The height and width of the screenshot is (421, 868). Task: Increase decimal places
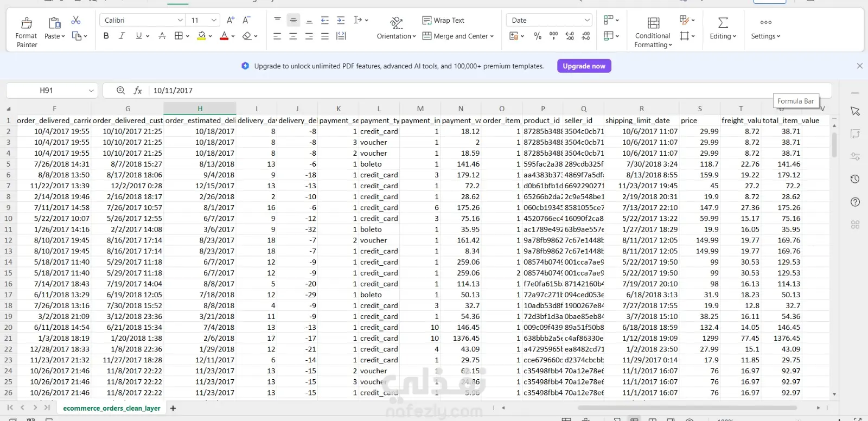(x=570, y=36)
